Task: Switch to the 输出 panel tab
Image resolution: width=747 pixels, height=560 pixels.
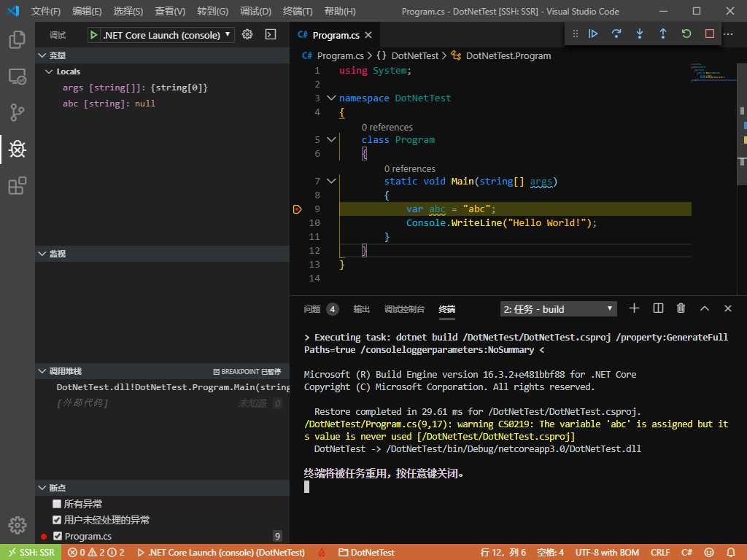Action: (x=362, y=309)
